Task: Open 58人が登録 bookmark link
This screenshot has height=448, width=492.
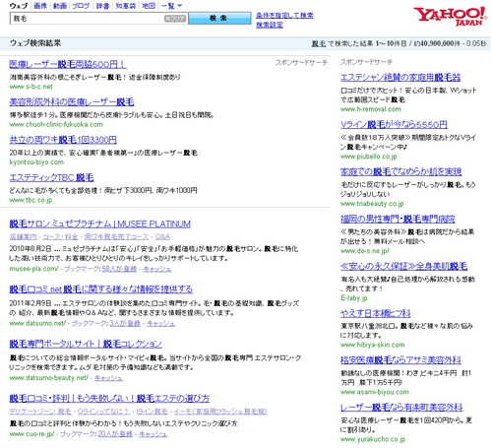Action: (x=119, y=269)
